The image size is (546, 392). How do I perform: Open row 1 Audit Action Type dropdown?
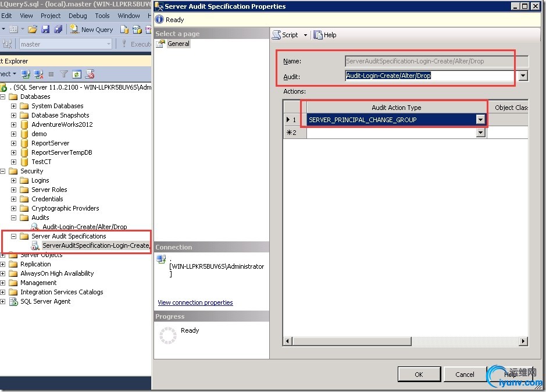tap(480, 119)
